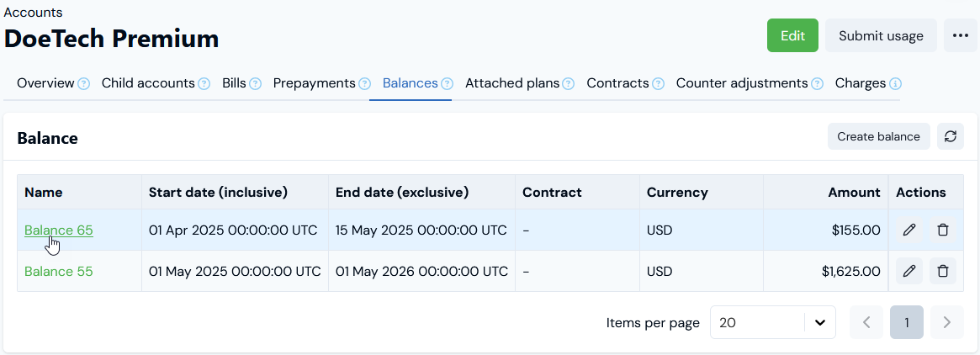Click the help icon beside Prepayments
Viewport: 980px width, 355px height.
pos(365,84)
